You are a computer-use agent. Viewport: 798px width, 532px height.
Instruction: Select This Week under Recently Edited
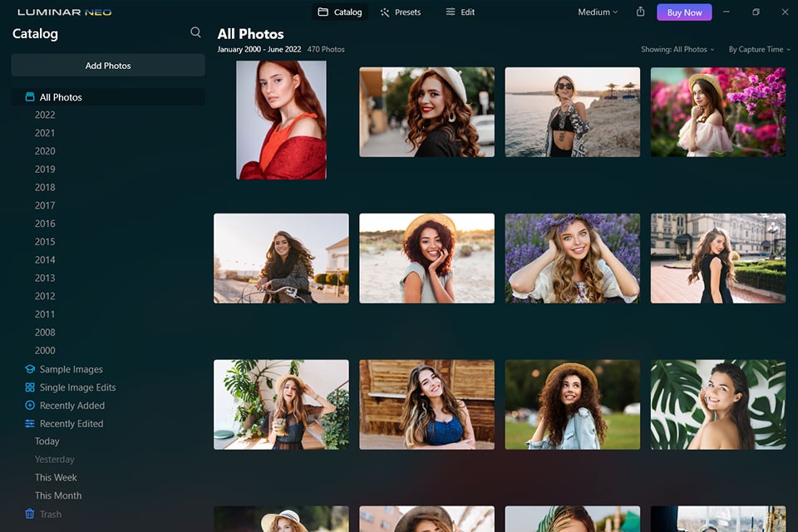tap(56, 477)
